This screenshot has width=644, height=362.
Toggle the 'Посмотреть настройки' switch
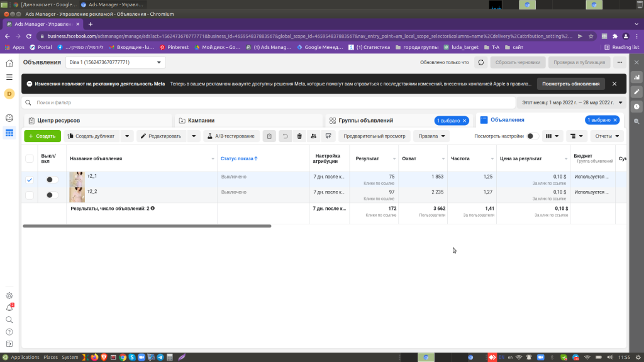[532, 136]
